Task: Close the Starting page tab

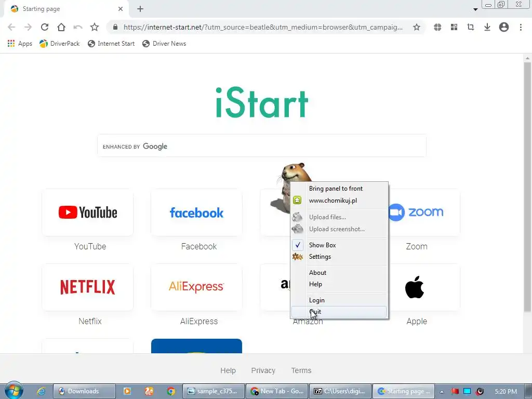Action: [x=121, y=9]
